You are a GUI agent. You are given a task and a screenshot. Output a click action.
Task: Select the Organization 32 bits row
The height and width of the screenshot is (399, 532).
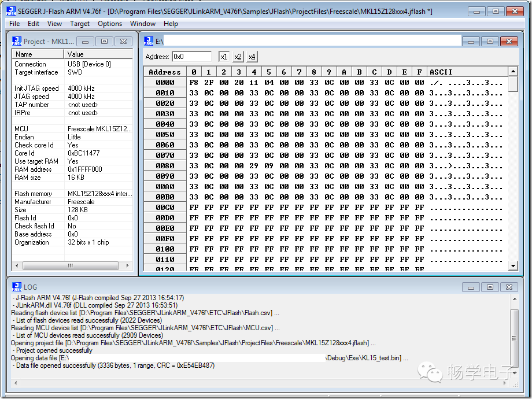pos(72,242)
